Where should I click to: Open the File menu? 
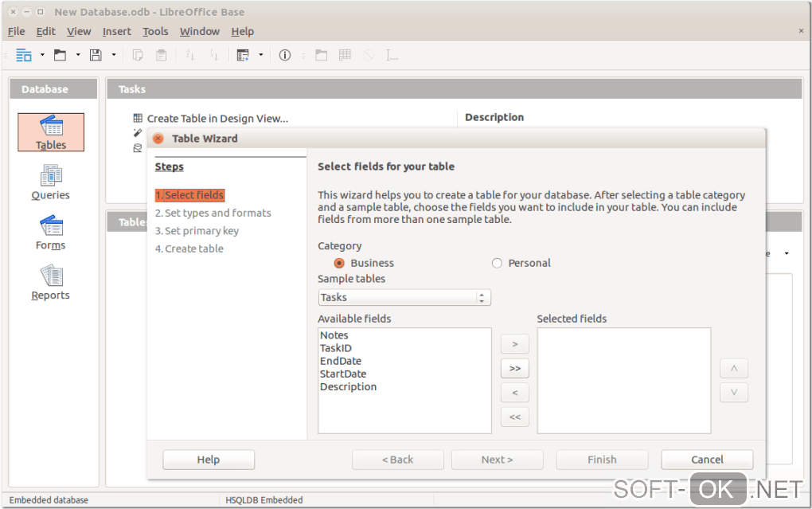click(x=16, y=32)
